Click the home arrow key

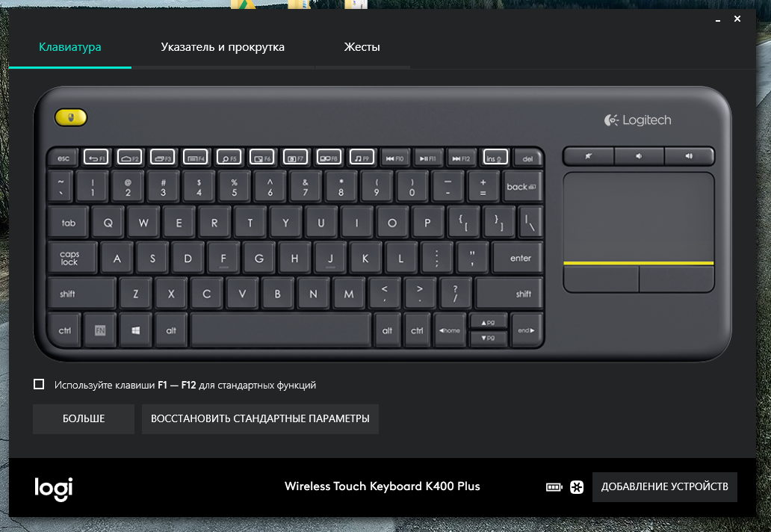[450, 330]
